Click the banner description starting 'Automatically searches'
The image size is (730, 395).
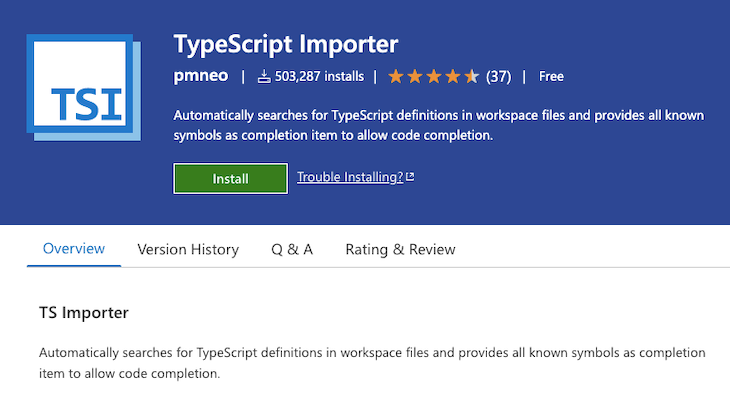[x=439, y=125]
